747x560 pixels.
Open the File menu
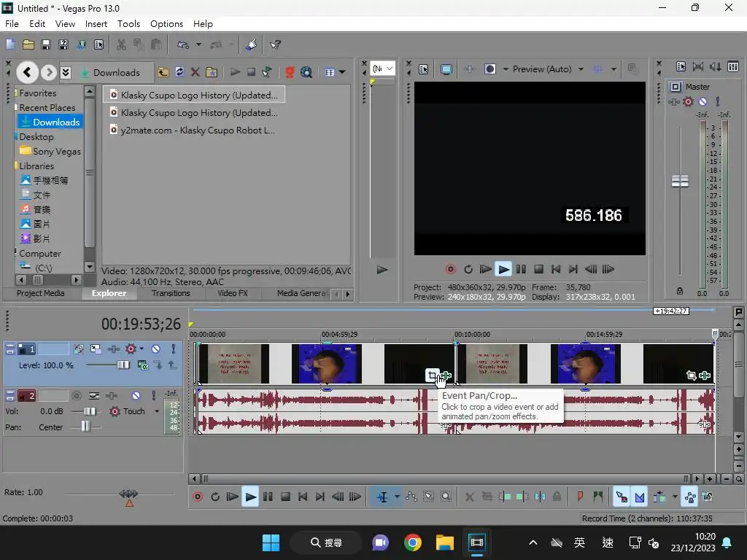point(12,24)
